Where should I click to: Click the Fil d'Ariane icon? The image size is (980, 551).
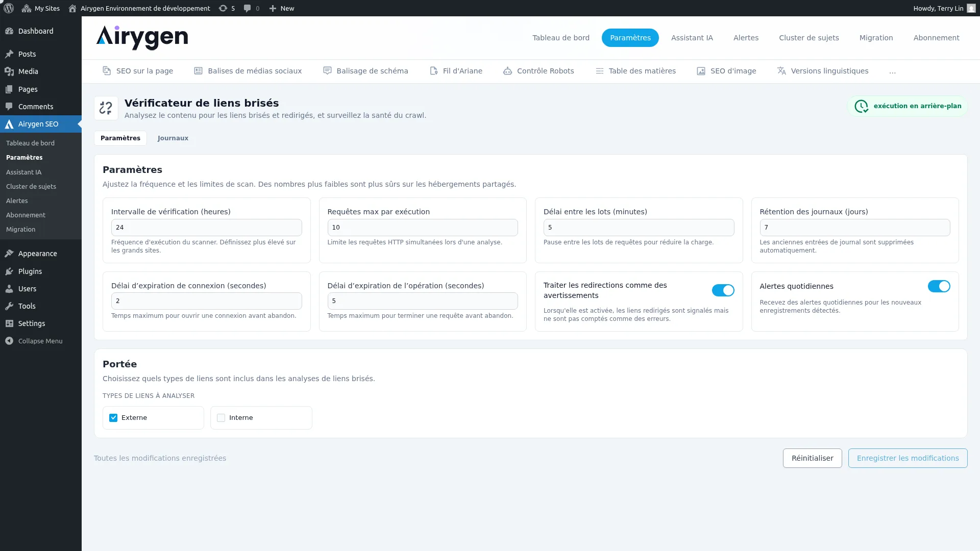point(433,71)
